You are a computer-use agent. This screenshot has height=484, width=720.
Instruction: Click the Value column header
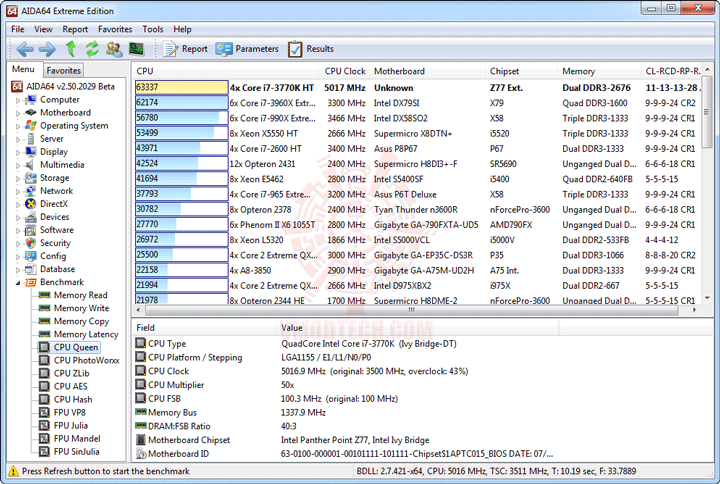click(417, 328)
